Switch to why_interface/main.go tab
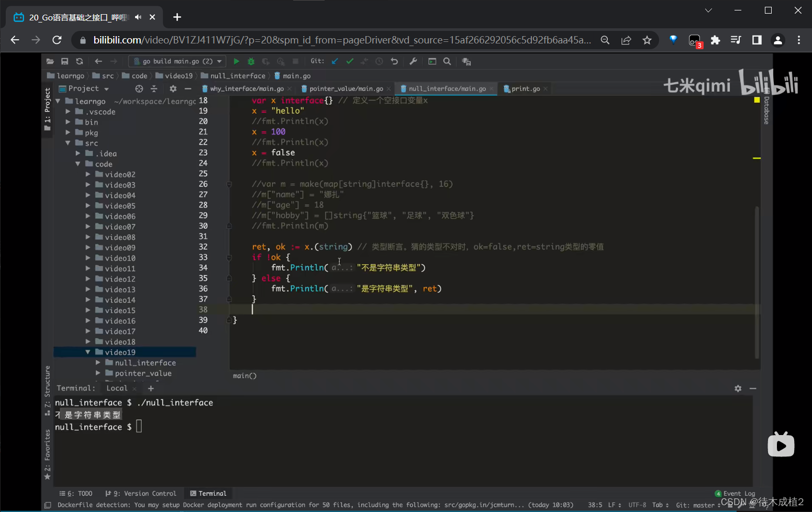 [x=247, y=88]
